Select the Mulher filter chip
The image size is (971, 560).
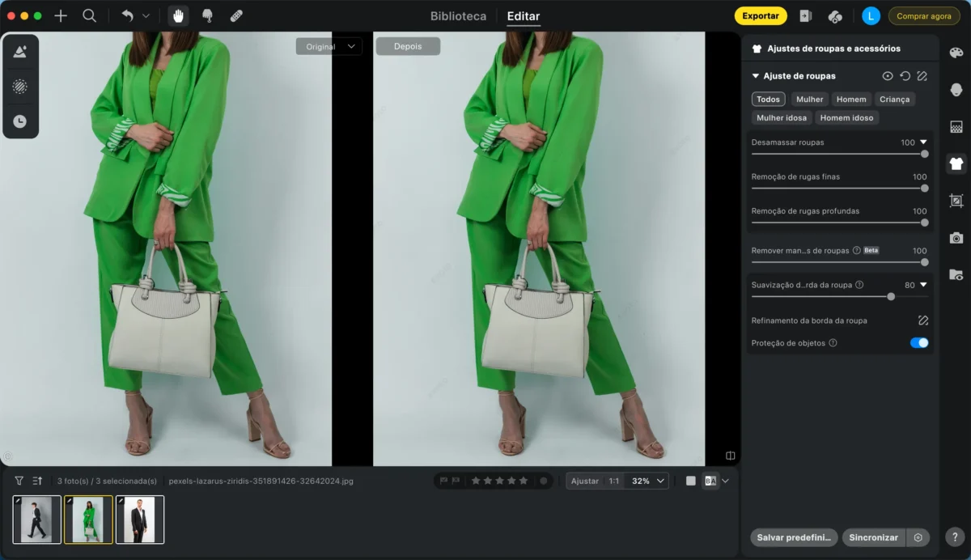(x=809, y=100)
